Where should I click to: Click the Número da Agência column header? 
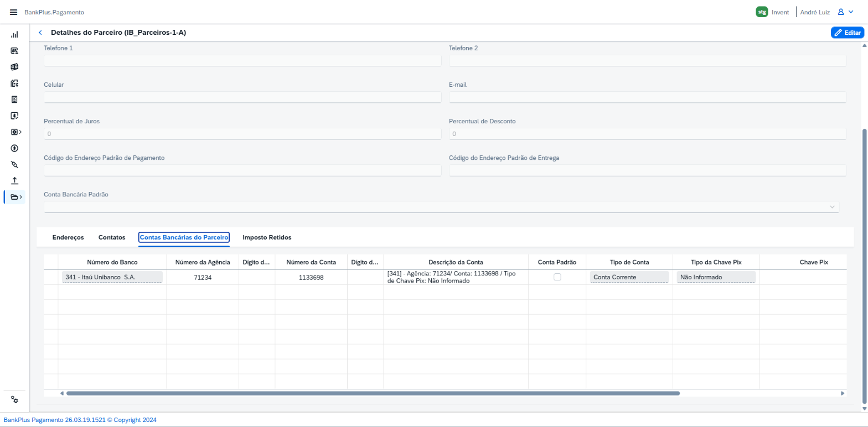coord(203,262)
